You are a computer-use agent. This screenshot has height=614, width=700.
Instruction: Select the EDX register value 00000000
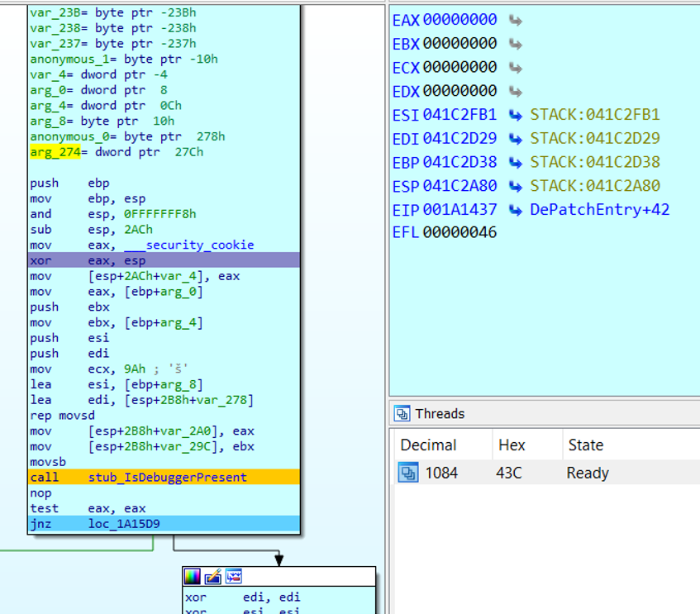(460, 91)
